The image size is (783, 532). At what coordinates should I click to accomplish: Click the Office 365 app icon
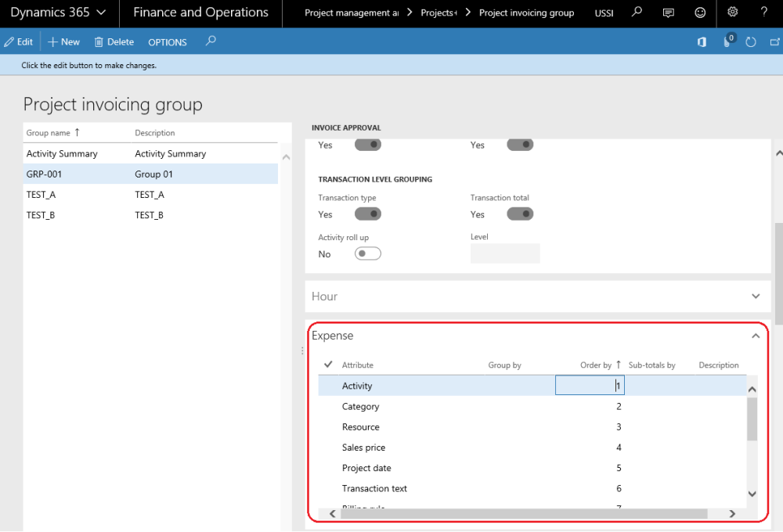[x=701, y=41]
